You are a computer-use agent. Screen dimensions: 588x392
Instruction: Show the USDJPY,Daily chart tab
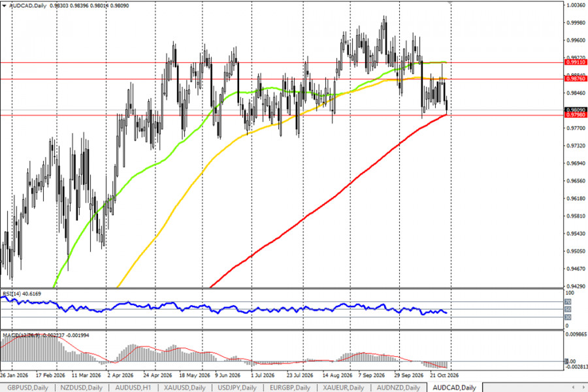point(237,387)
